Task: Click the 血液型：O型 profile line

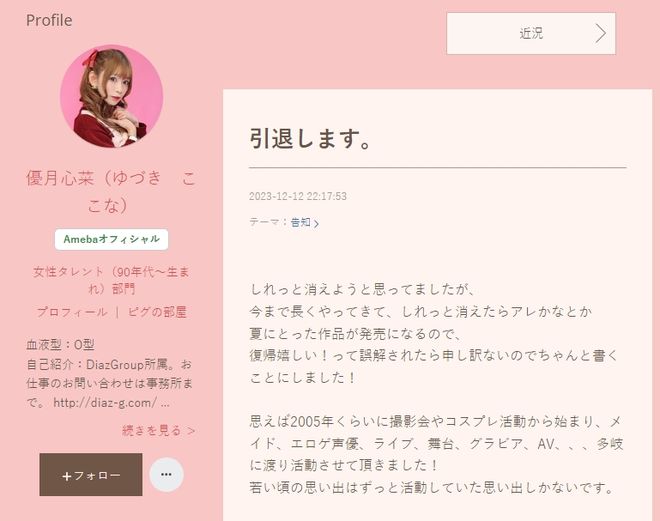Action: [x=60, y=345]
